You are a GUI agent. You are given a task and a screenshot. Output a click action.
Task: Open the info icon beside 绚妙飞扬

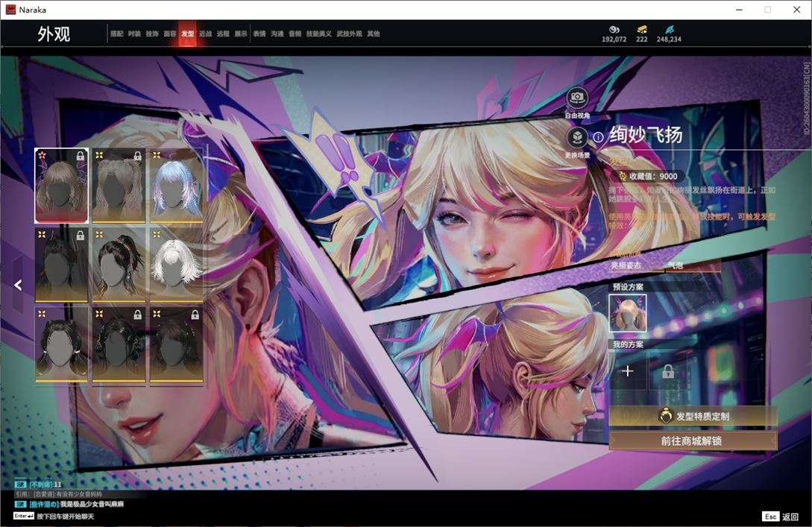click(x=598, y=137)
